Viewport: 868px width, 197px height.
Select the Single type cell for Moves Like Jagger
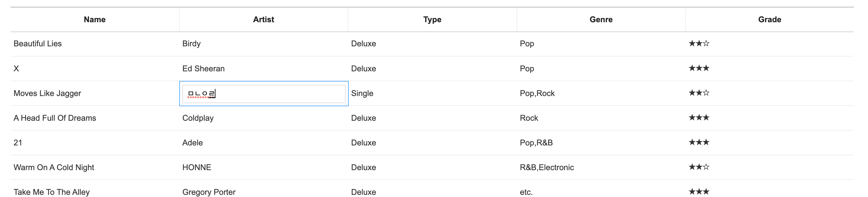(362, 93)
